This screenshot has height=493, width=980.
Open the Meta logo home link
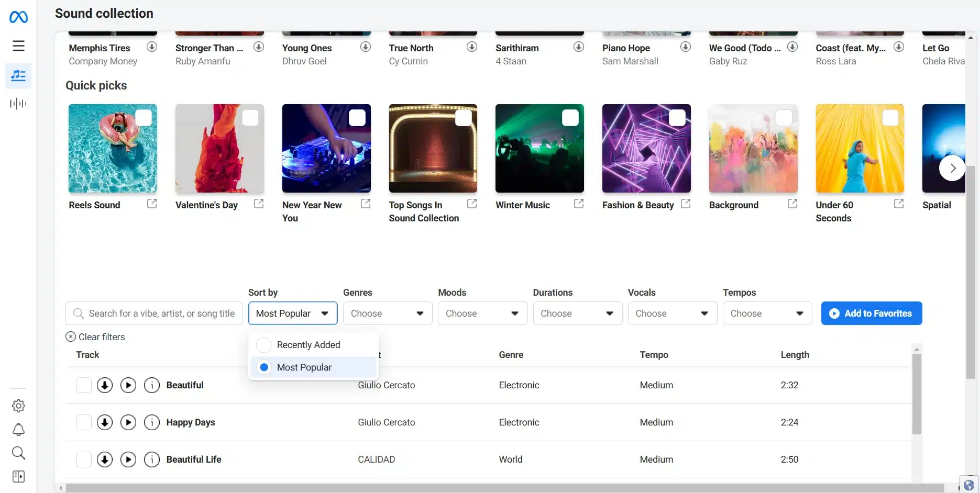[x=18, y=17]
